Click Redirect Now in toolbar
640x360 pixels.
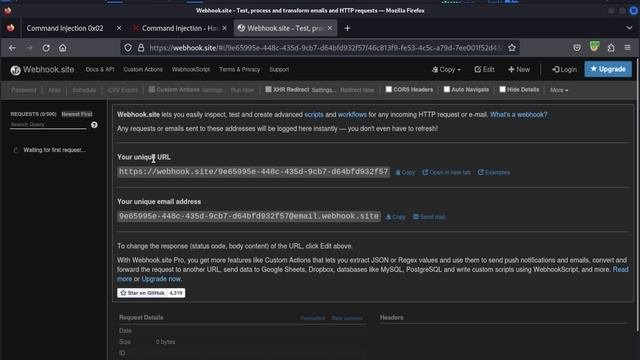pos(357,90)
